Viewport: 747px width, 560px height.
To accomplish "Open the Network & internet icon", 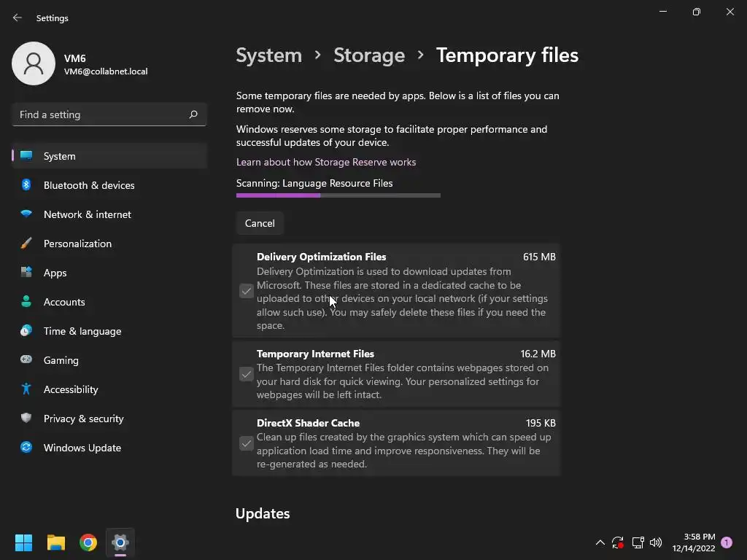I will pos(26,214).
